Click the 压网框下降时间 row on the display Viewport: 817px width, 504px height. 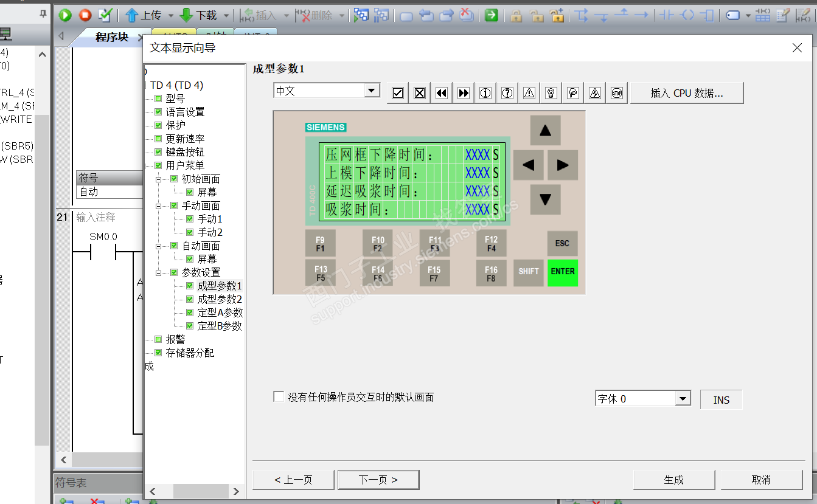[412, 154]
